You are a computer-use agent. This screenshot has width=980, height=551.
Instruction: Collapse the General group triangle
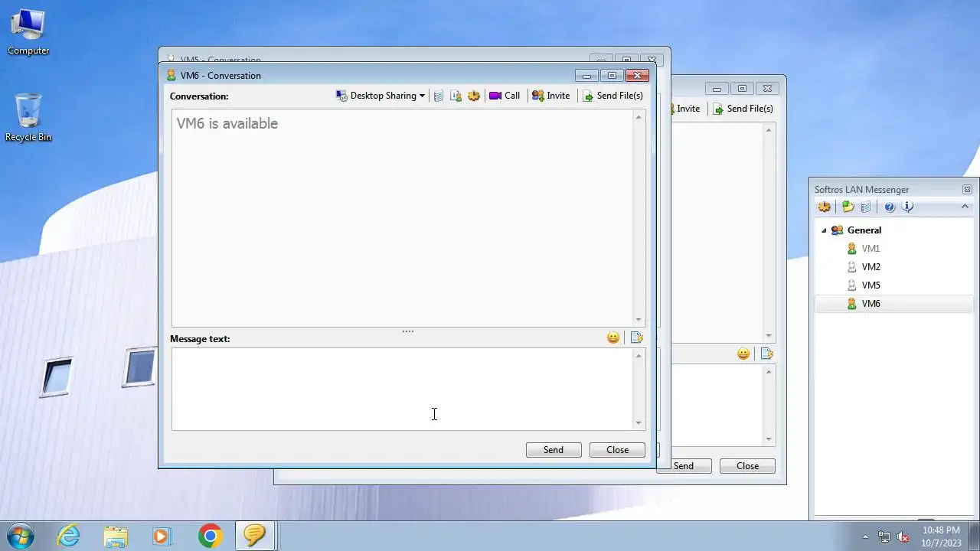pos(824,230)
